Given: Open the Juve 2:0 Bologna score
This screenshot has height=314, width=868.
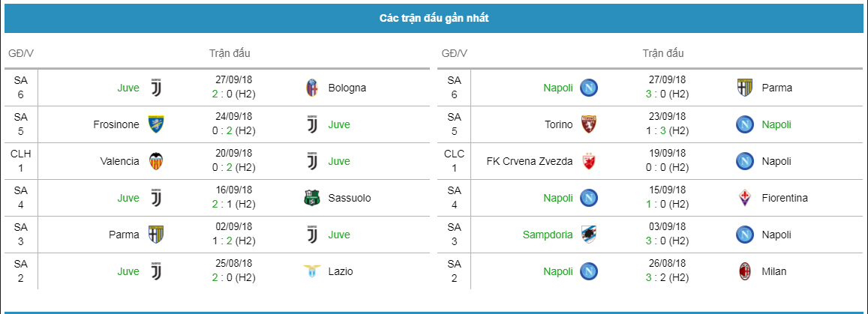Looking at the screenshot, I should 233,94.
